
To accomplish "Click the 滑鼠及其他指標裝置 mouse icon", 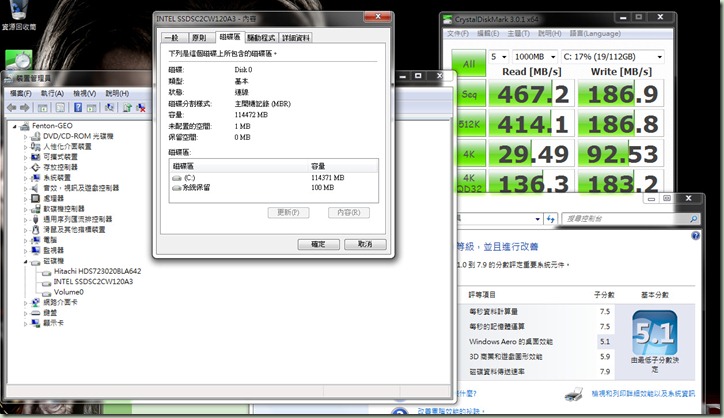I will point(36,230).
